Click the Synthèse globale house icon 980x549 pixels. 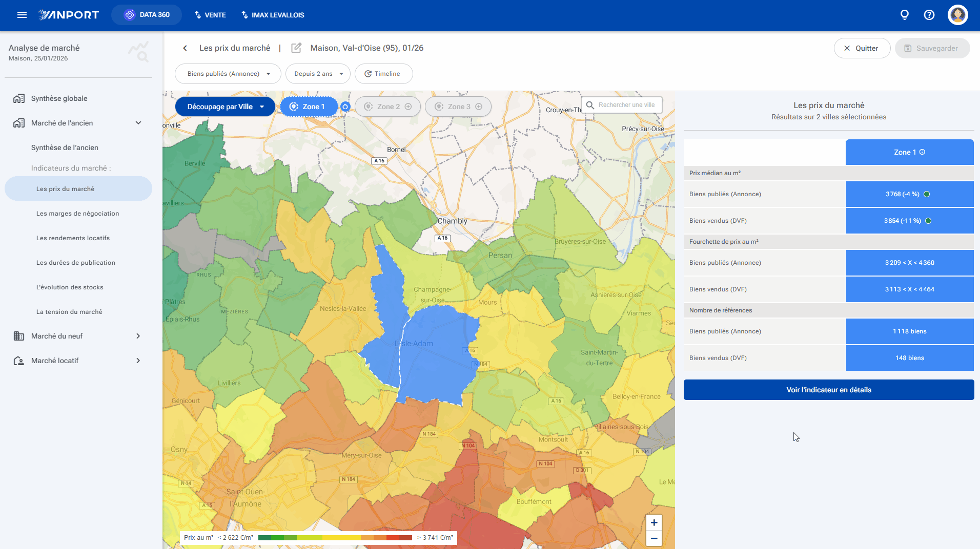click(19, 98)
